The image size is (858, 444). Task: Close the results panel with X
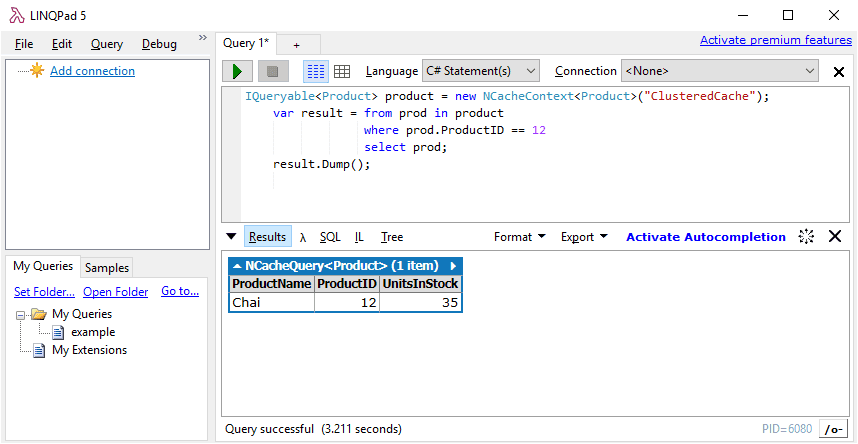[x=834, y=236]
